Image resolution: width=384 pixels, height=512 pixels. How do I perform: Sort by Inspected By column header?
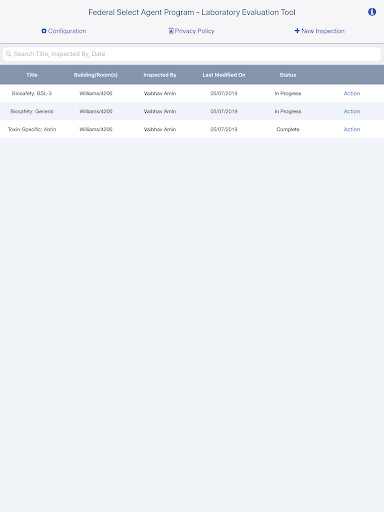160,75
